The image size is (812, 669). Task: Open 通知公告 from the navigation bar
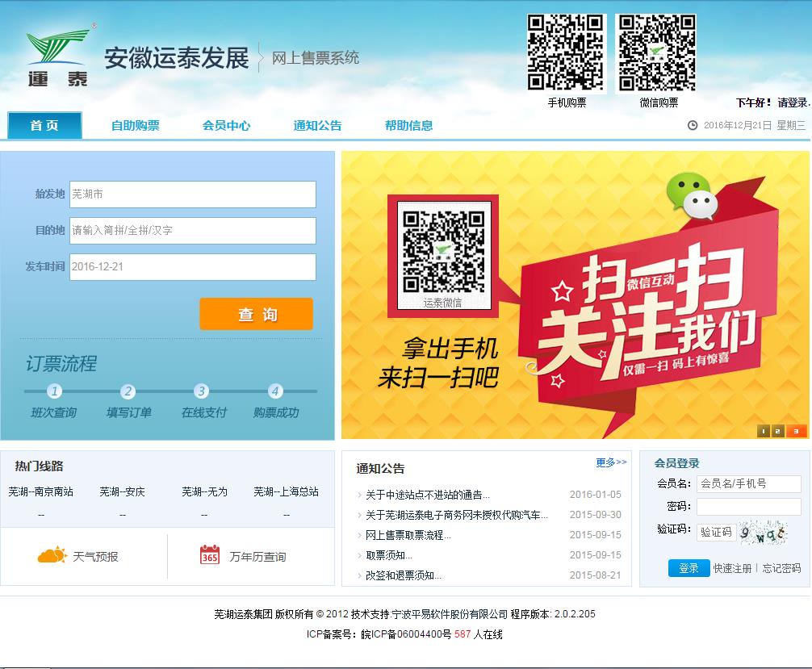[317, 125]
